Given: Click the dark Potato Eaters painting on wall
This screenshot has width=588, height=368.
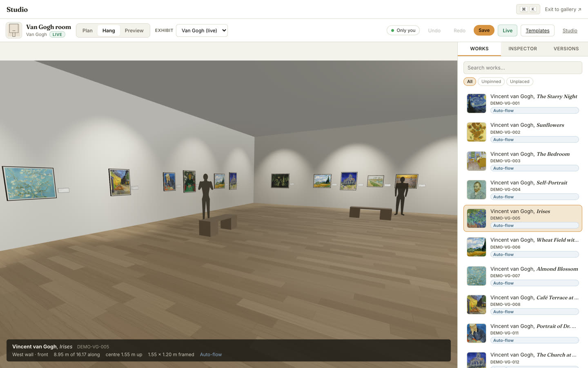Looking at the screenshot, I should point(280,181).
